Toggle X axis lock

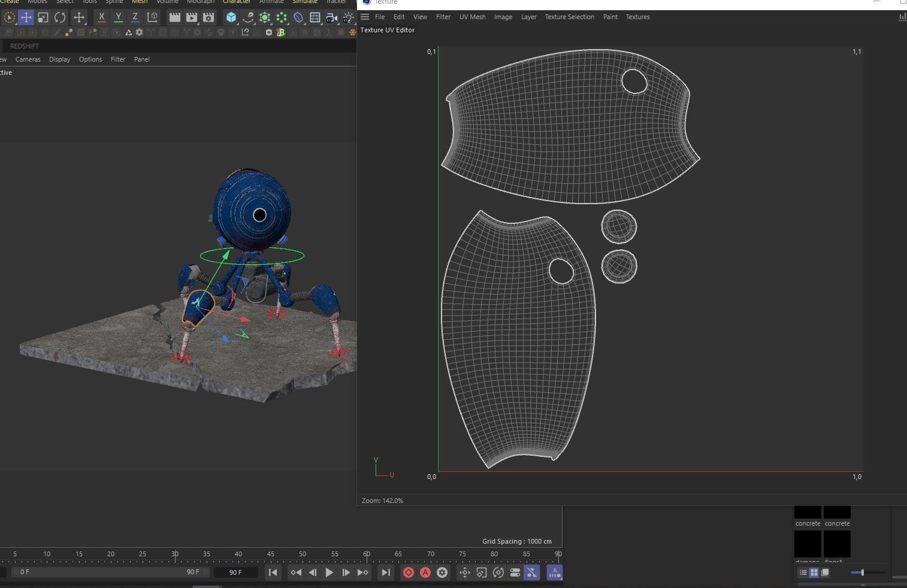(101, 17)
